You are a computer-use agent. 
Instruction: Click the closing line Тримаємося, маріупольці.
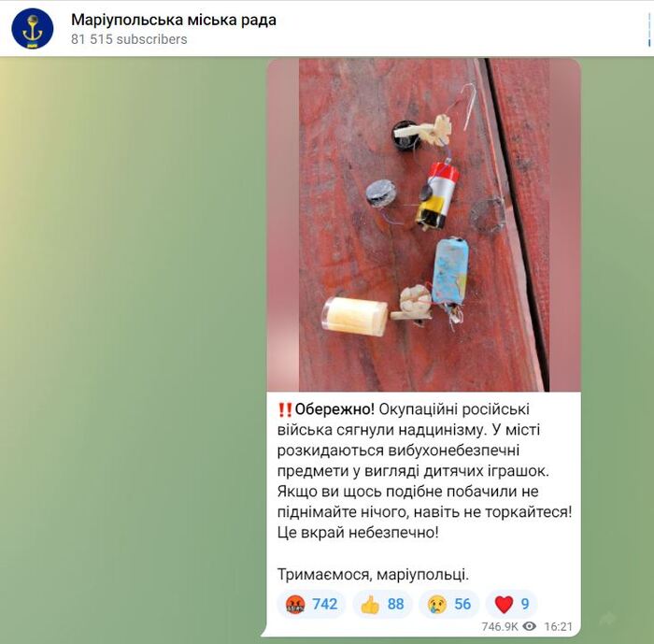pyautogui.click(x=374, y=574)
